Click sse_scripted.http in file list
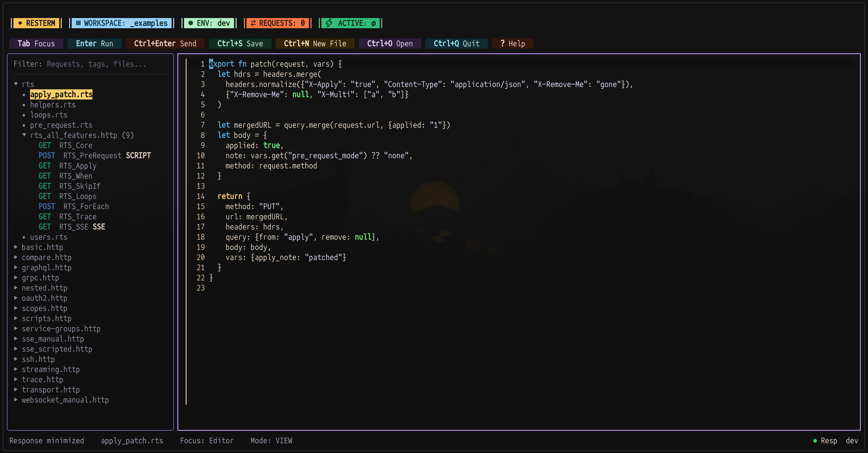 [57, 349]
